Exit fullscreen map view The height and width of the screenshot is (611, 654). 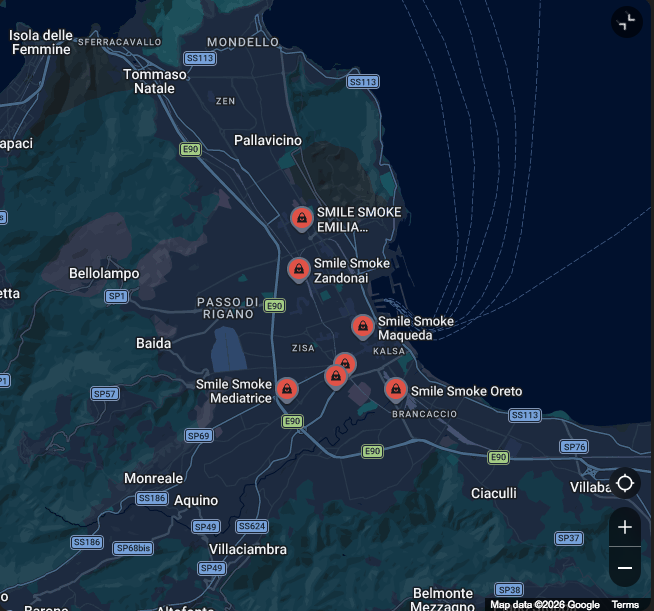[626, 22]
